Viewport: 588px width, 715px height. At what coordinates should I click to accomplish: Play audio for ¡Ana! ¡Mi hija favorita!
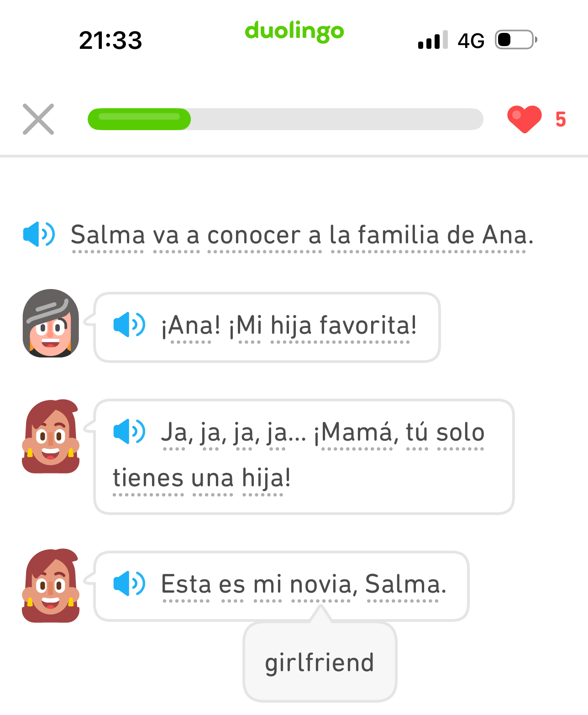129,325
